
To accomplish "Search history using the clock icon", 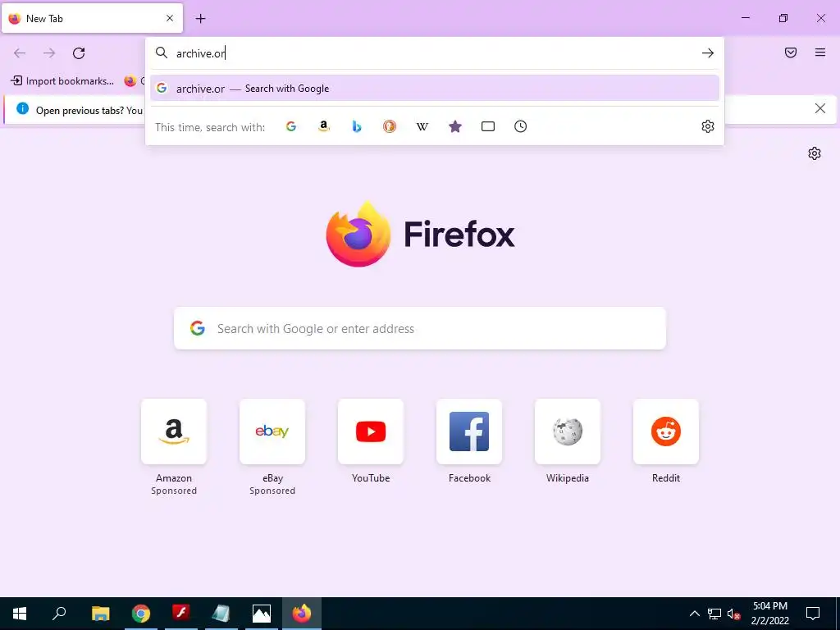I will 520,126.
